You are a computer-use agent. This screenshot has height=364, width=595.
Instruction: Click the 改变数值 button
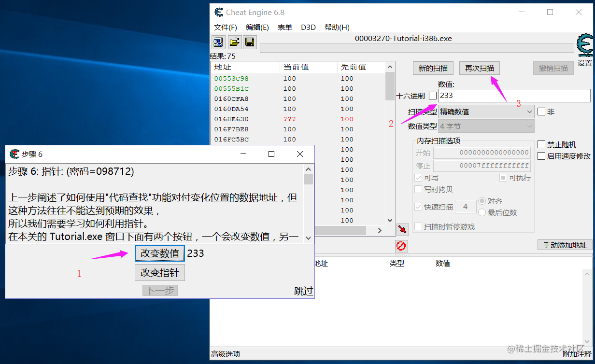coord(160,253)
